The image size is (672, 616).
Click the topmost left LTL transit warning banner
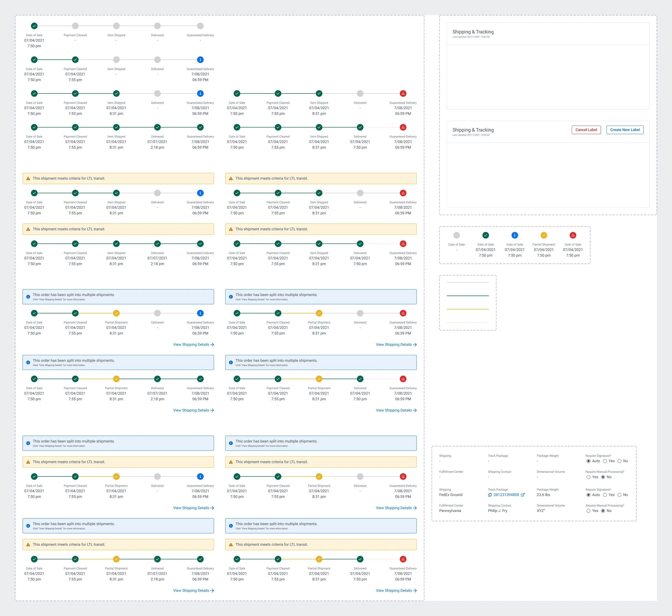tap(118, 179)
